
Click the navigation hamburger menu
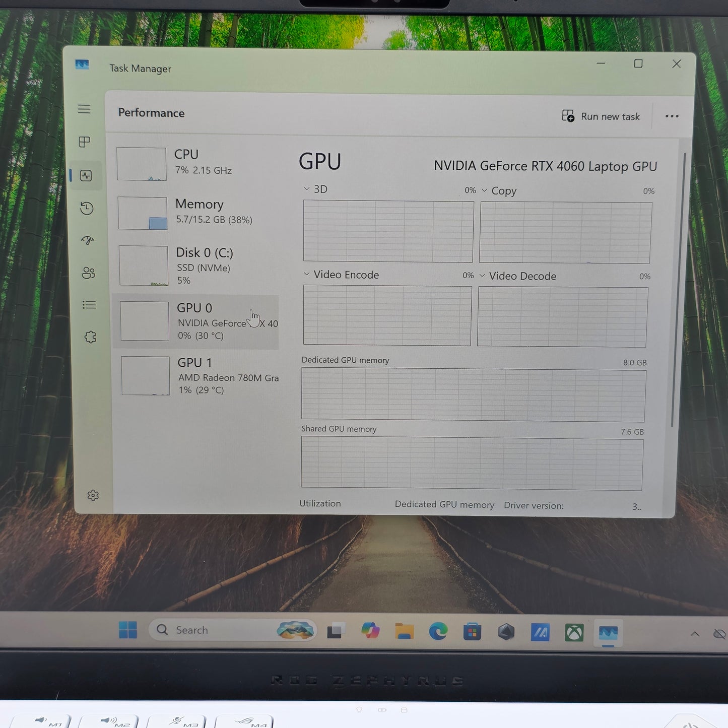[84, 109]
